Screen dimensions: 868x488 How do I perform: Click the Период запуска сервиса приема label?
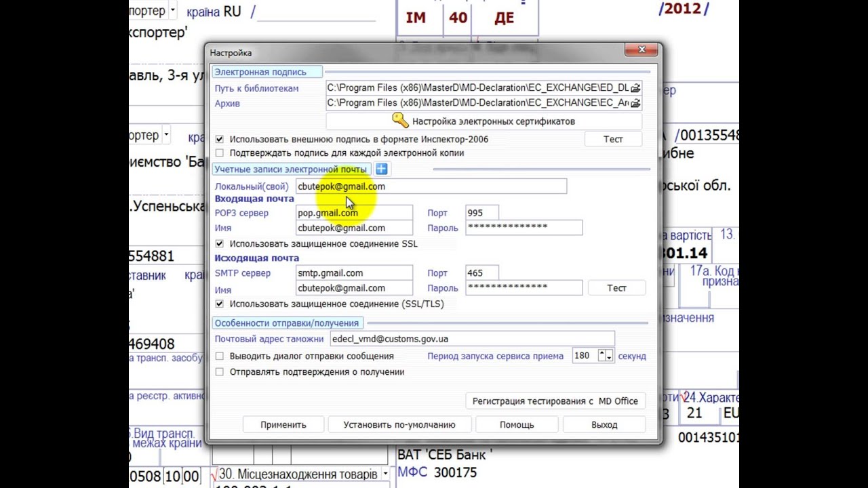point(495,356)
